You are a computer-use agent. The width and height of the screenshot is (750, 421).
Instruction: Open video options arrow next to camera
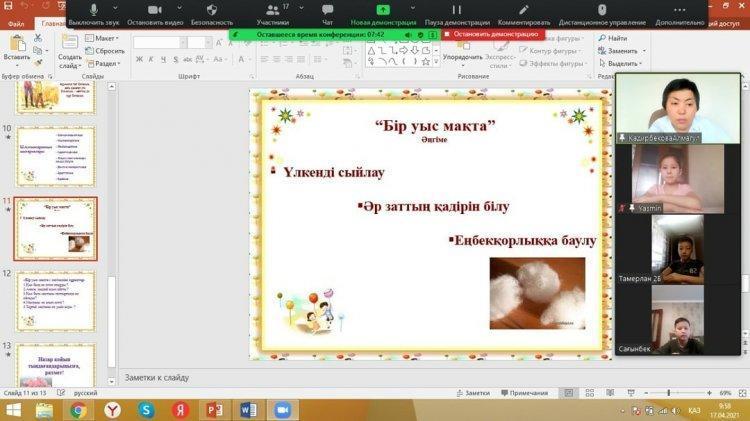coord(179,8)
